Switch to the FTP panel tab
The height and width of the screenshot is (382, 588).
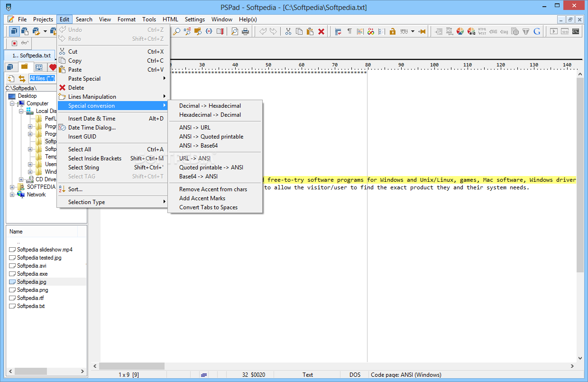pyautogui.click(x=39, y=67)
